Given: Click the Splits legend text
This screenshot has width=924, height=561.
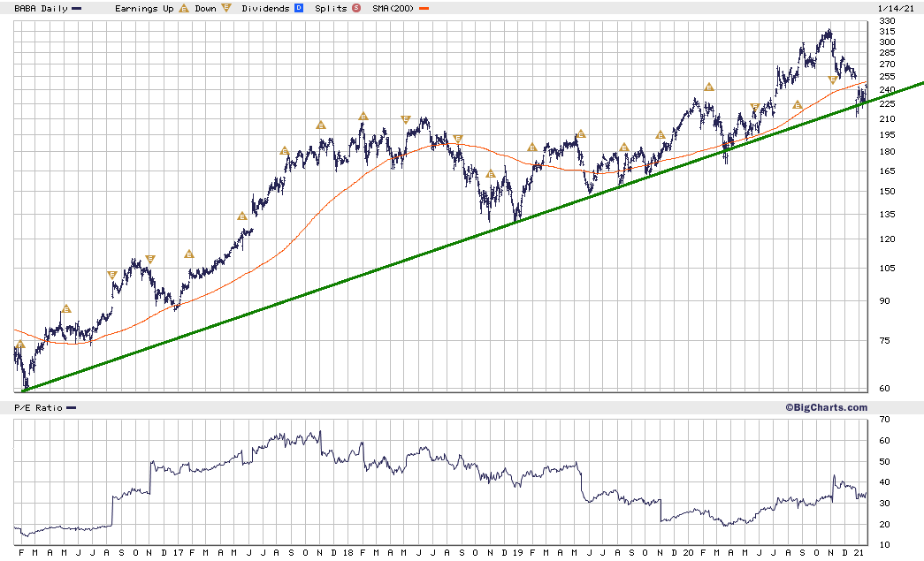Looking at the screenshot, I should pos(331,8).
